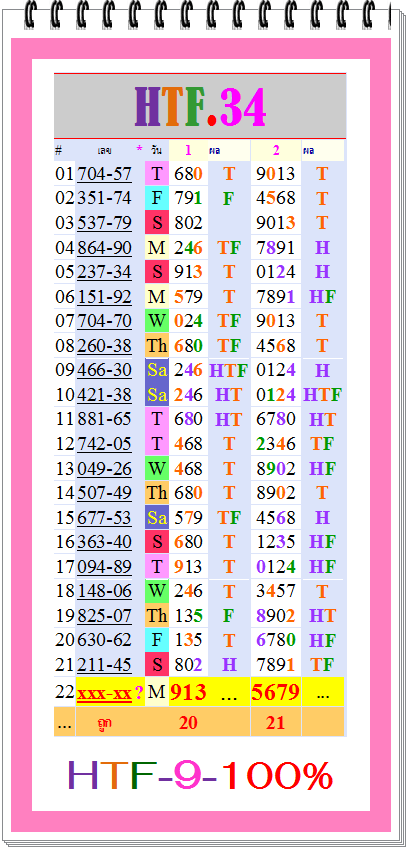Click the xxx-xx link in row 22
This screenshot has height=849, width=408.
pyautogui.click(x=104, y=693)
